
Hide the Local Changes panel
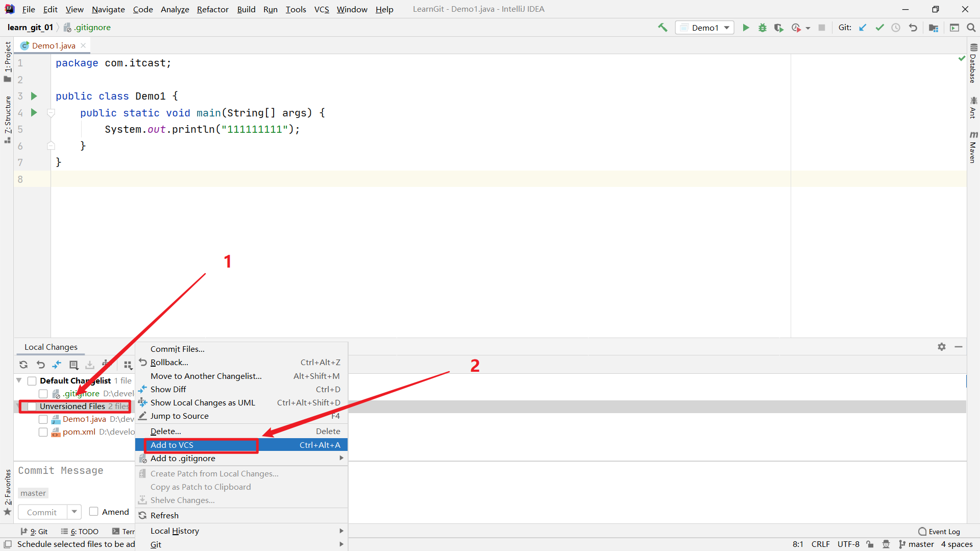[x=959, y=347]
